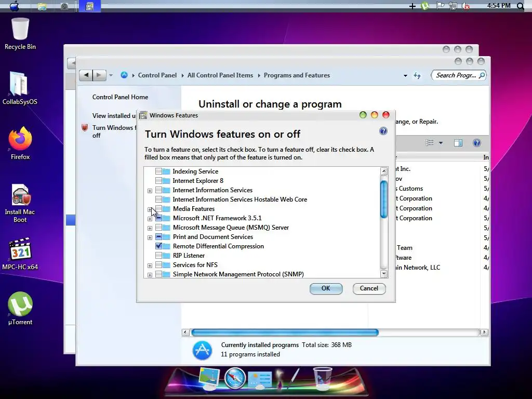Open the network tray icon
This screenshot has height=399, width=532.
coord(453,6)
